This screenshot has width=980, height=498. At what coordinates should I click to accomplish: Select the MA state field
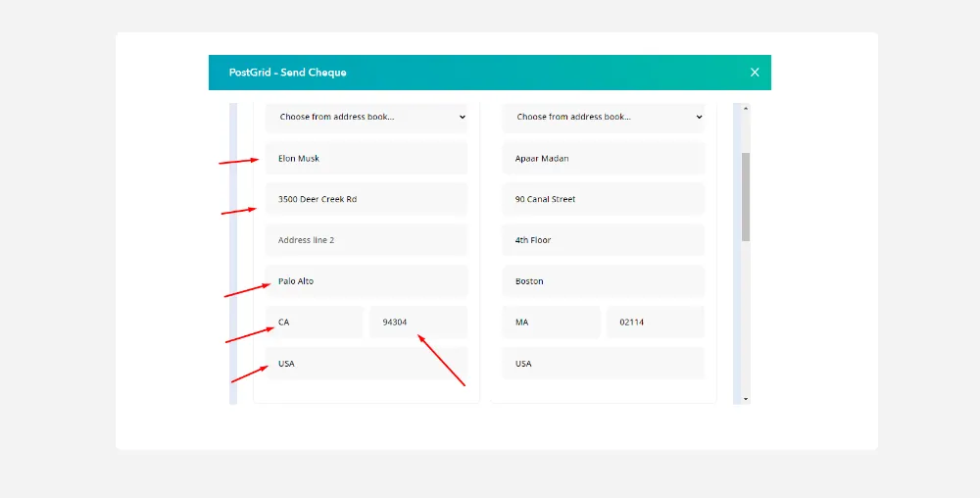coord(552,323)
